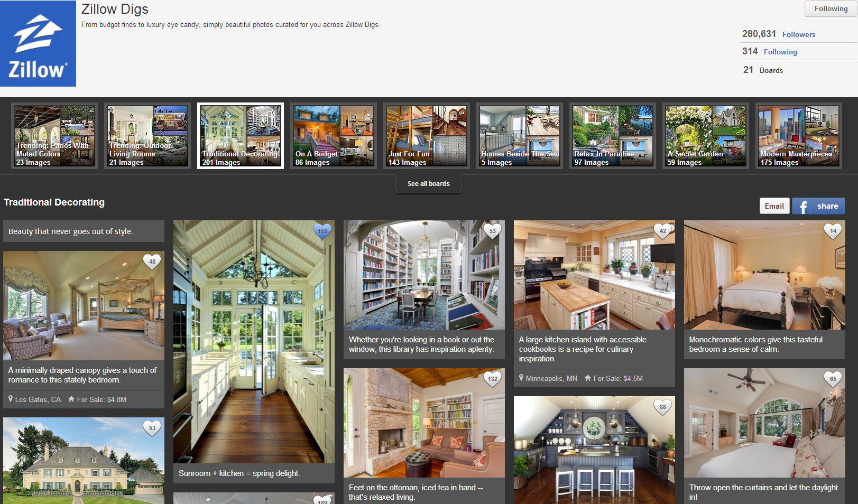Open the monochromatic bedroom photo
The image size is (858, 504).
pos(764,275)
